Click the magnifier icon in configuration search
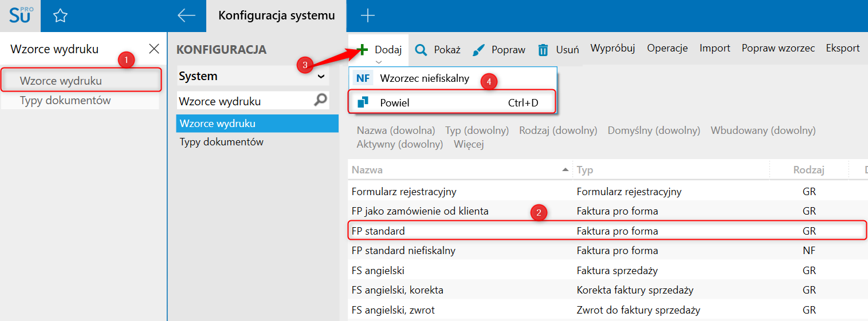The image size is (868, 321). tap(321, 101)
